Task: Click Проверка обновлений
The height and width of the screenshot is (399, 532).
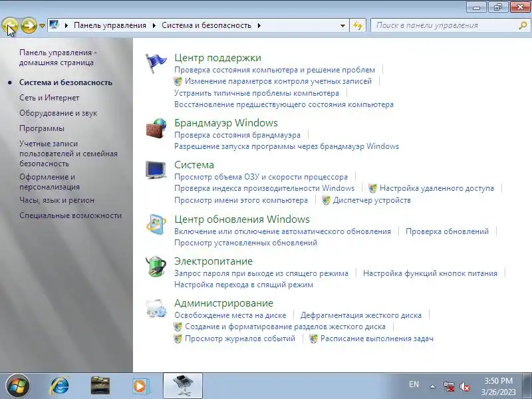Action: 447,231
